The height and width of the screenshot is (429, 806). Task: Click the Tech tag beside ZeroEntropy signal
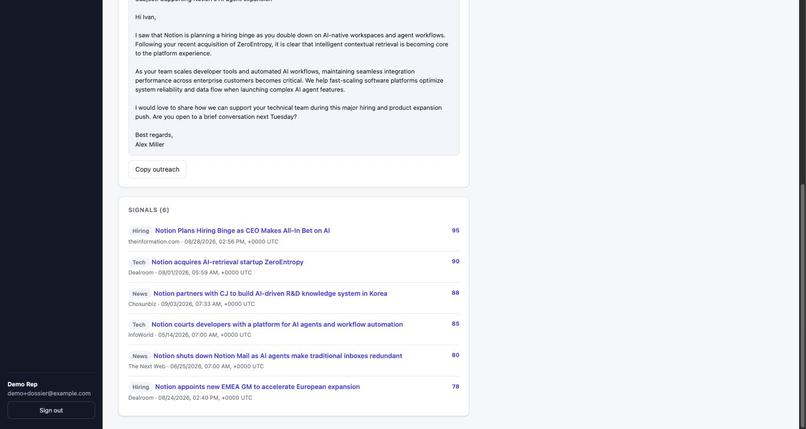click(139, 262)
